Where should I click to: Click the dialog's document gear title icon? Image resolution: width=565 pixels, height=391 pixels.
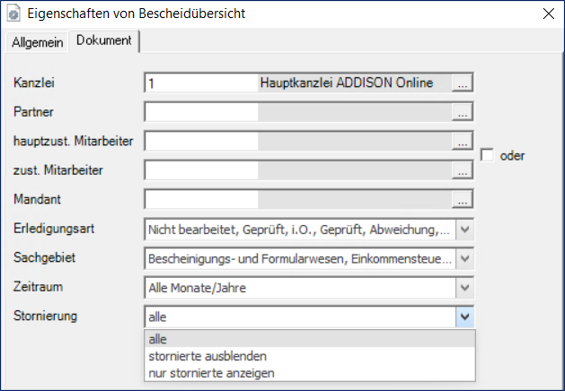point(14,14)
